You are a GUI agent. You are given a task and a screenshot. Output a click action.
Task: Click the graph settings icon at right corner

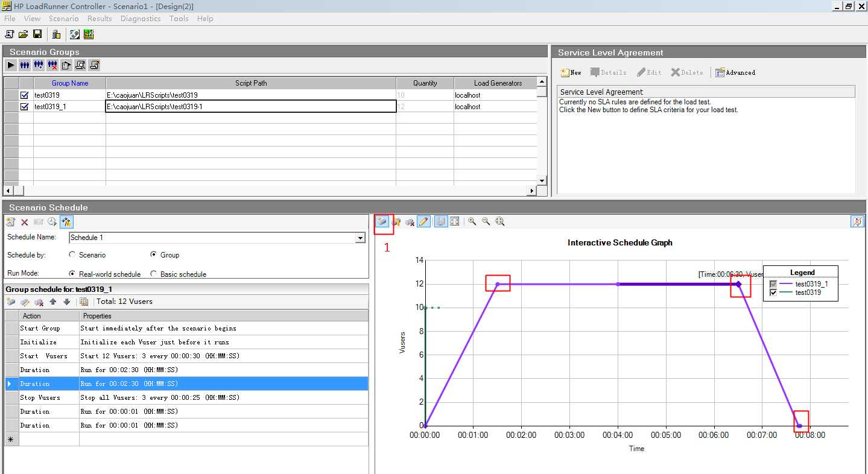(857, 222)
